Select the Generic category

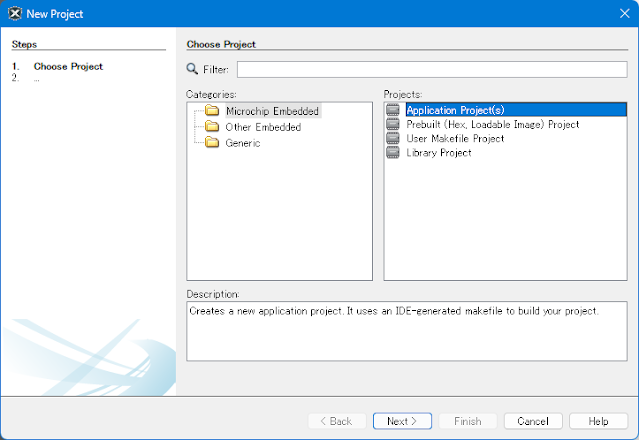pos(243,143)
